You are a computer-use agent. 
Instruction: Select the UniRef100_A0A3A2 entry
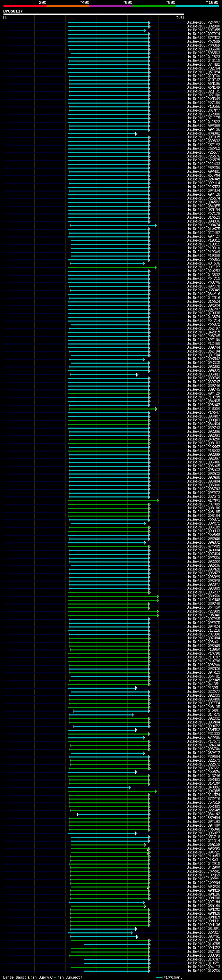coord(203,133)
